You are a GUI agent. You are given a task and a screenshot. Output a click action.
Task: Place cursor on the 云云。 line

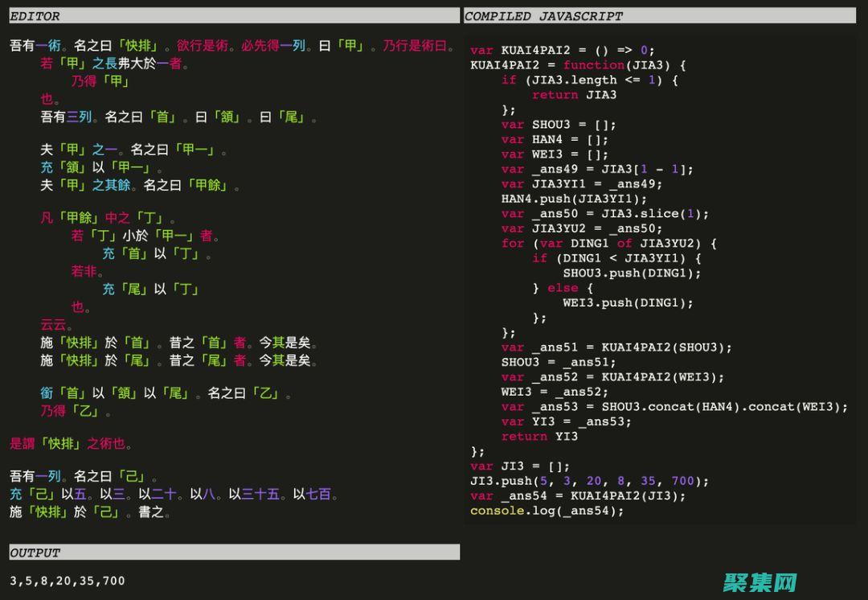point(57,325)
